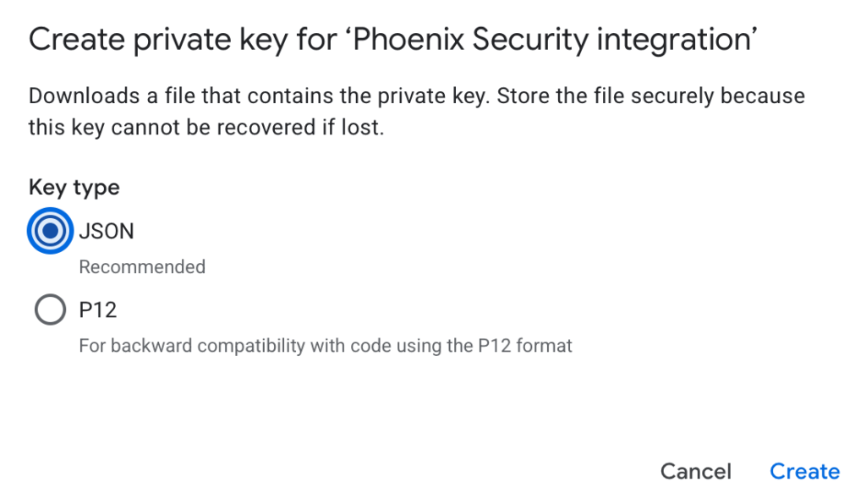Select the JSON key type radio button
This screenshot has height=504, width=866.
pos(50,231)
